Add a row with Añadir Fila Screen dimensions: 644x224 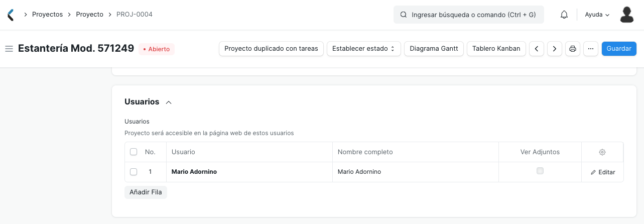tap(146, 192)
